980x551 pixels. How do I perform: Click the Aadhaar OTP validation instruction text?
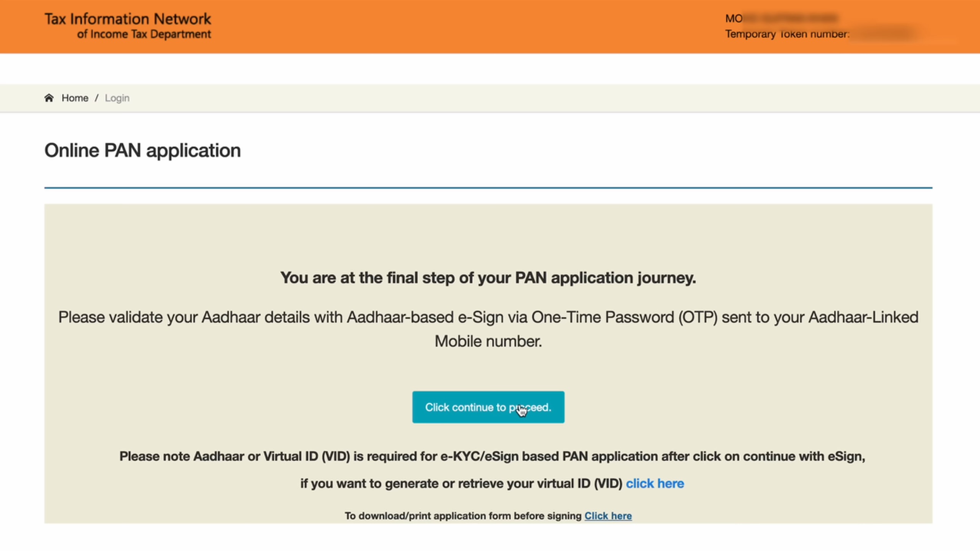[x=488, y=317]
